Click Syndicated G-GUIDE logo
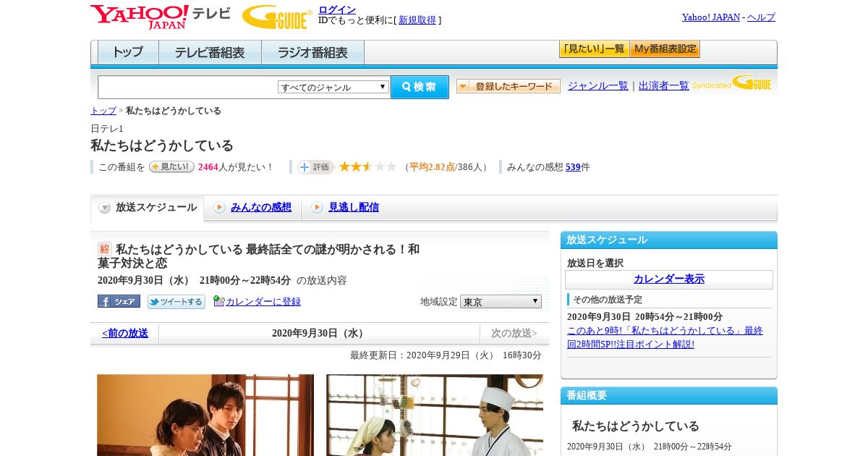This screenshot has width=868, height=456. 732,83
